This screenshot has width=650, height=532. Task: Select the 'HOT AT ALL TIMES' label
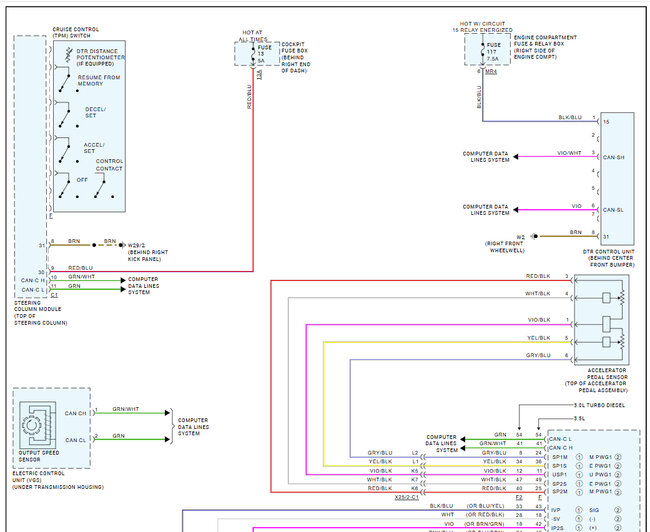pos(252,36)
